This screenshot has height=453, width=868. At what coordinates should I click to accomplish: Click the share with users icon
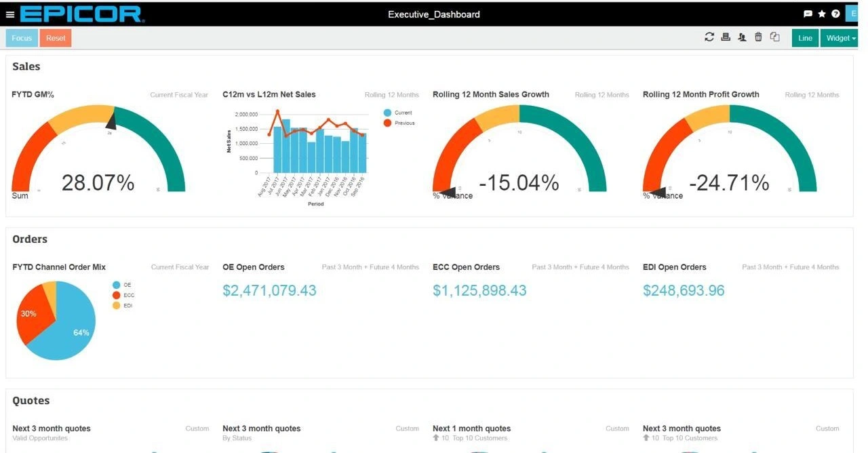pos(742,37)
